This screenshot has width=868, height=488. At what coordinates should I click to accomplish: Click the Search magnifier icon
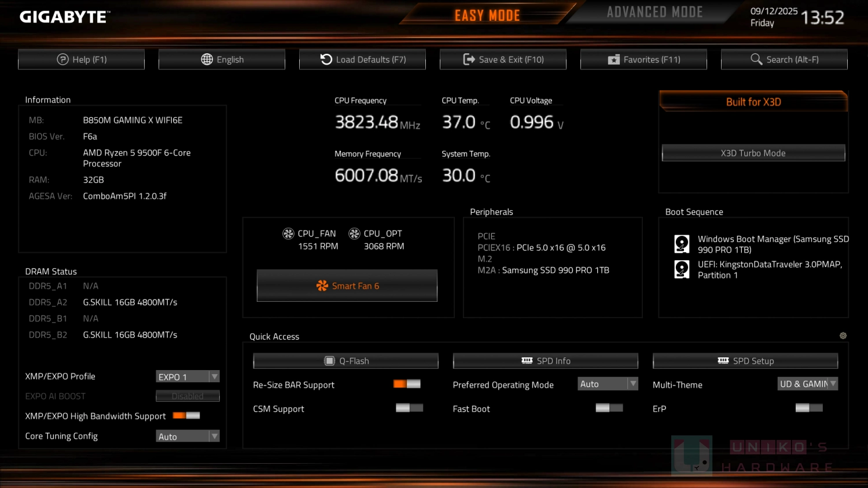tap(756, 60)
